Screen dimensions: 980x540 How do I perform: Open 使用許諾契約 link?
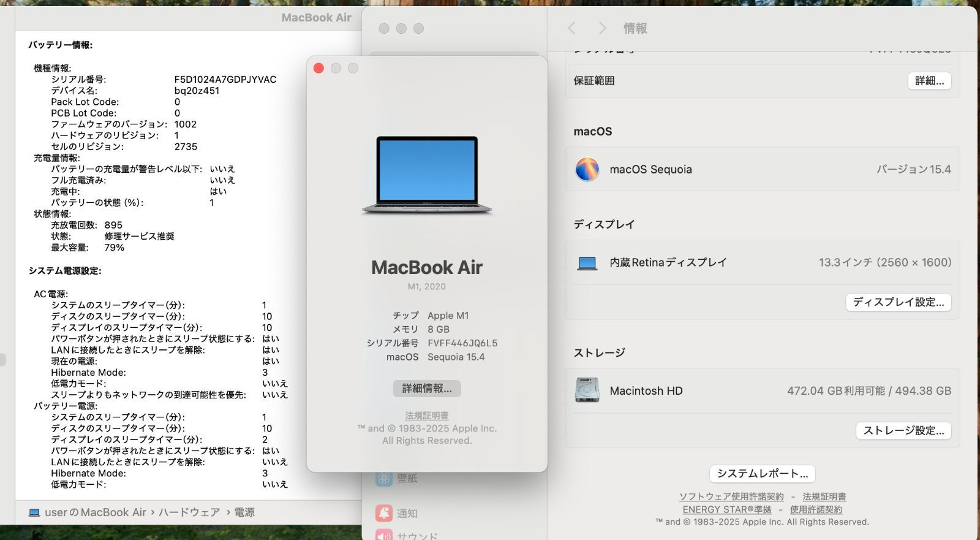click(816, 509)
